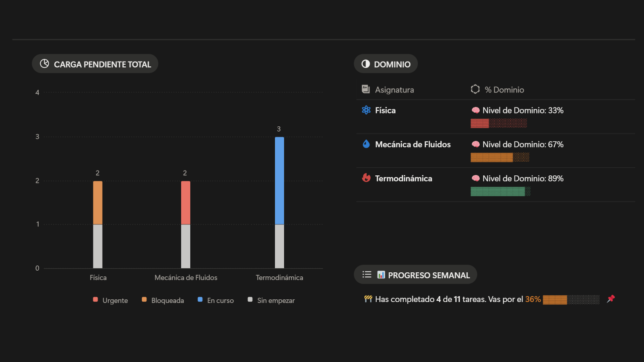Open the Progreso Semanal tab
The height and width of the screenshot is (362, 644).
[x=415, y=275]
